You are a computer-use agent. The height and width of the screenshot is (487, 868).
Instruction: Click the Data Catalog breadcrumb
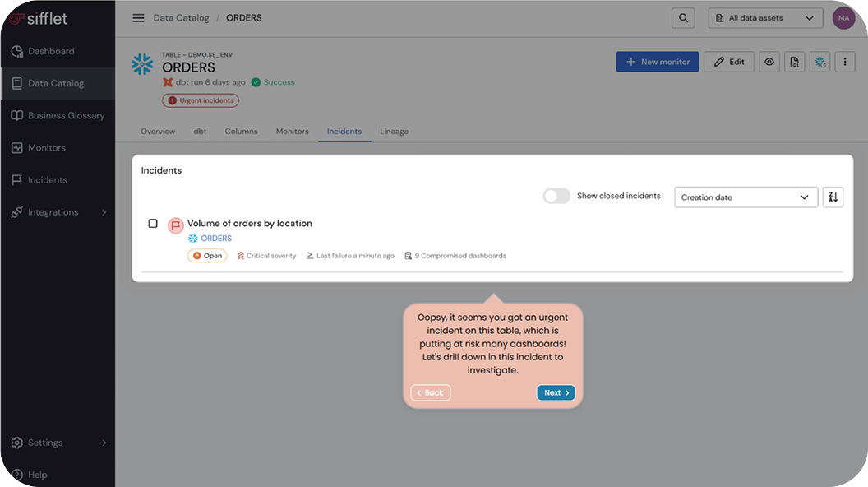(x=181, y=18)
